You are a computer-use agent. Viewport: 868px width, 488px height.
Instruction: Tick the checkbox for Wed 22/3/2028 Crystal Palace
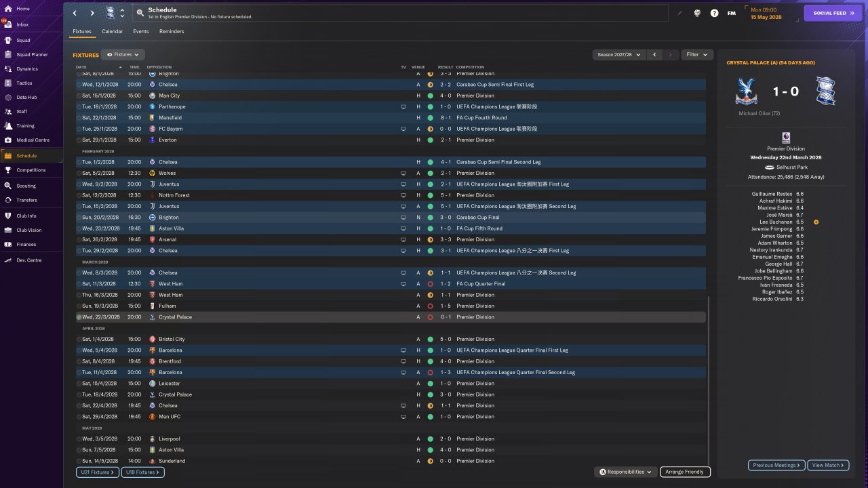(x=79, y=317)
